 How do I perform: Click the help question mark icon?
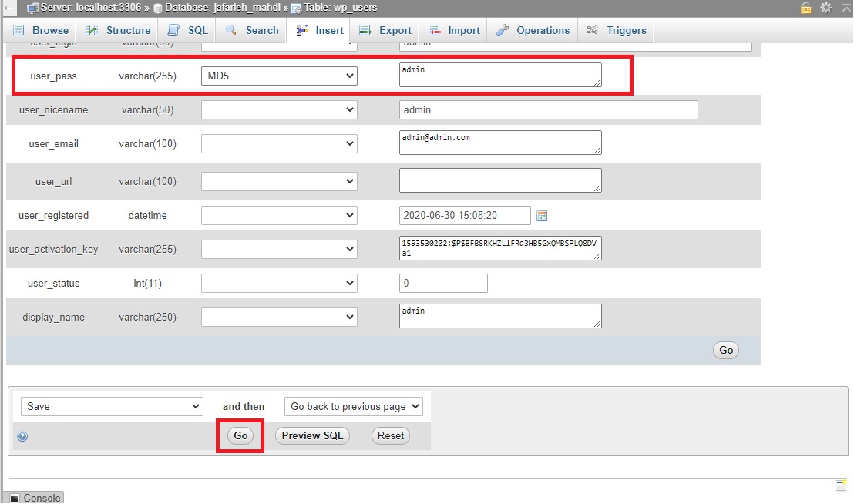[x=22, y=436]
